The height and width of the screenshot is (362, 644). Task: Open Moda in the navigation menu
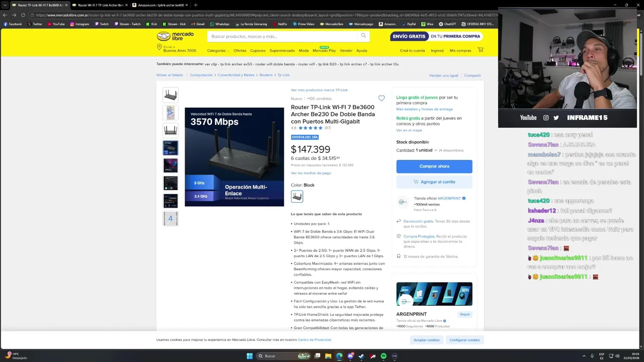tap(303, 50)
